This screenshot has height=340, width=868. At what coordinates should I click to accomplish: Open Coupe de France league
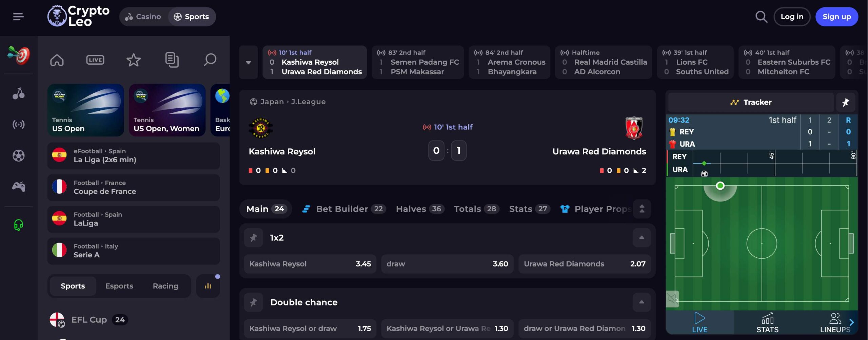134,188
